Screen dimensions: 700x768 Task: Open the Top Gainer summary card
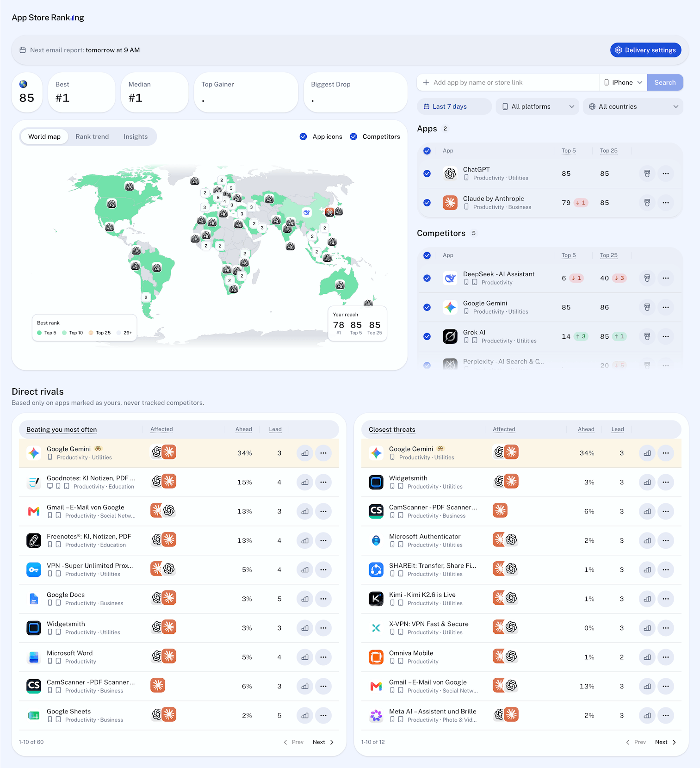(x=246, y=92)
